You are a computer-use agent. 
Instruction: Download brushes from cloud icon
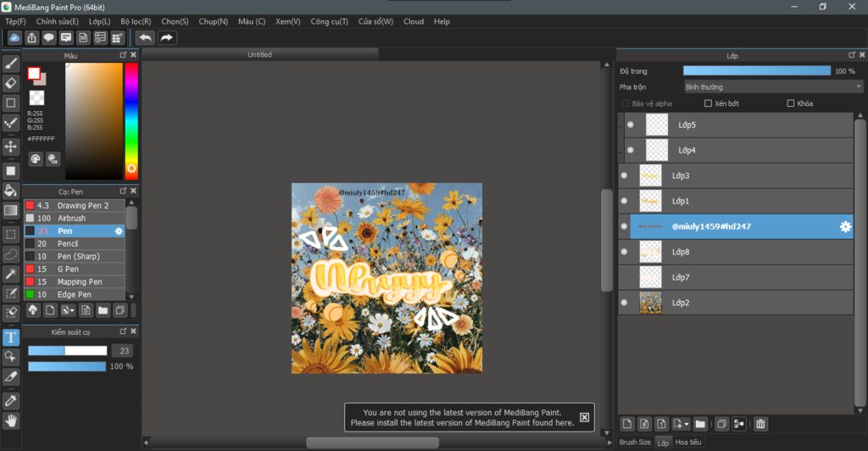33,310
